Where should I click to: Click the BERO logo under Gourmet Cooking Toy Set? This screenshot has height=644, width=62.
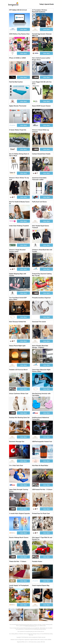click(x=36, y=293)
